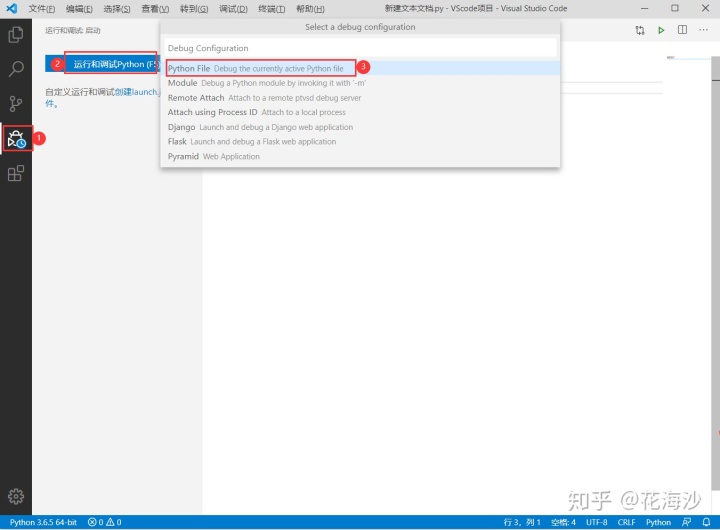Open the Search view in activity bar
The height and width of the screenshot is (530, 720).
(x=16, y=69)
